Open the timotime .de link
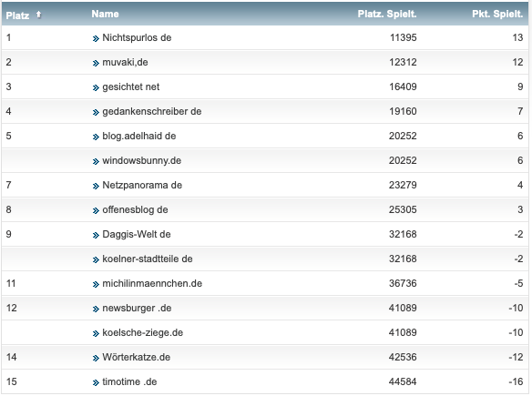This screenshot has width=532, height=396. (x=129, y=381)
